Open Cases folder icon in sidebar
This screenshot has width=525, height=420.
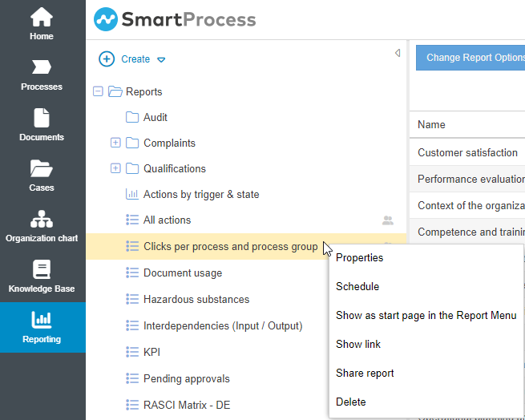click(42, 168)
